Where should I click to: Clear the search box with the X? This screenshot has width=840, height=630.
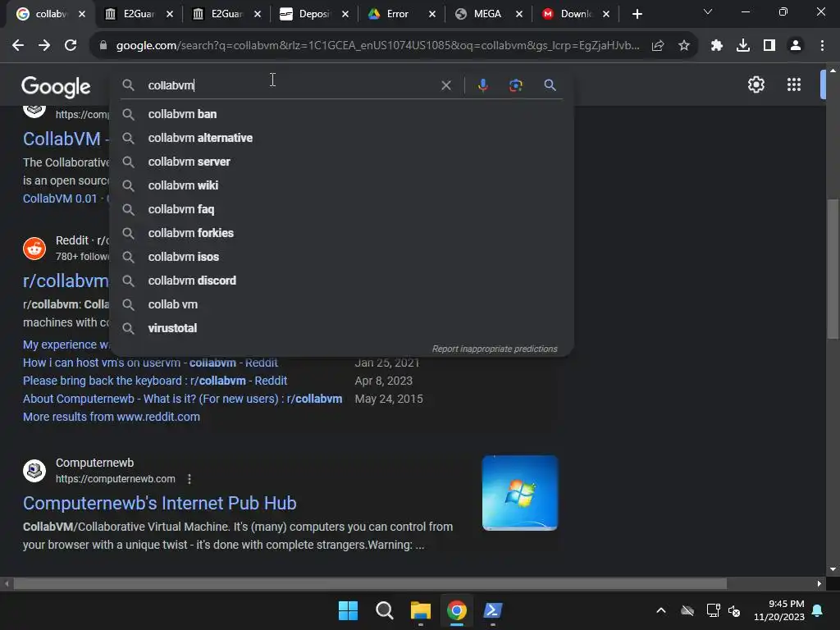(x=445, y=85)
